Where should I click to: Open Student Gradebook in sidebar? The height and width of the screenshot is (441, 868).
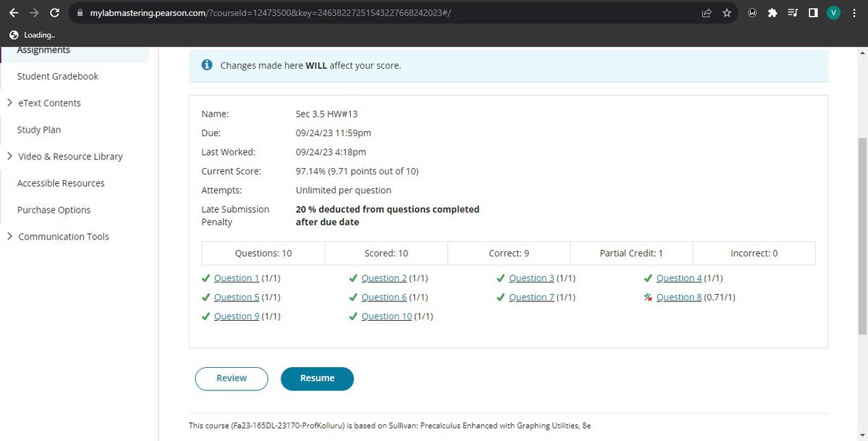coord(58,76)
